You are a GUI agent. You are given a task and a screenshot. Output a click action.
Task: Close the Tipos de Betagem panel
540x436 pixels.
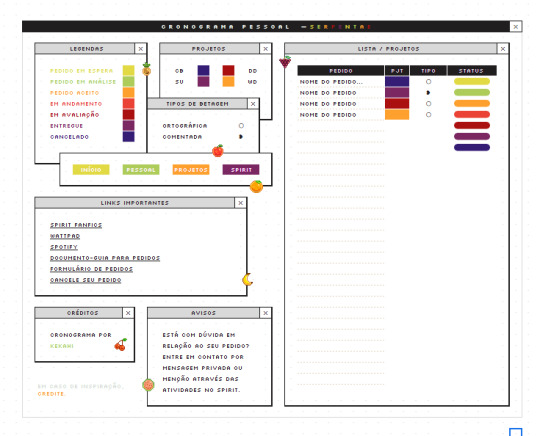click(253, 104)
